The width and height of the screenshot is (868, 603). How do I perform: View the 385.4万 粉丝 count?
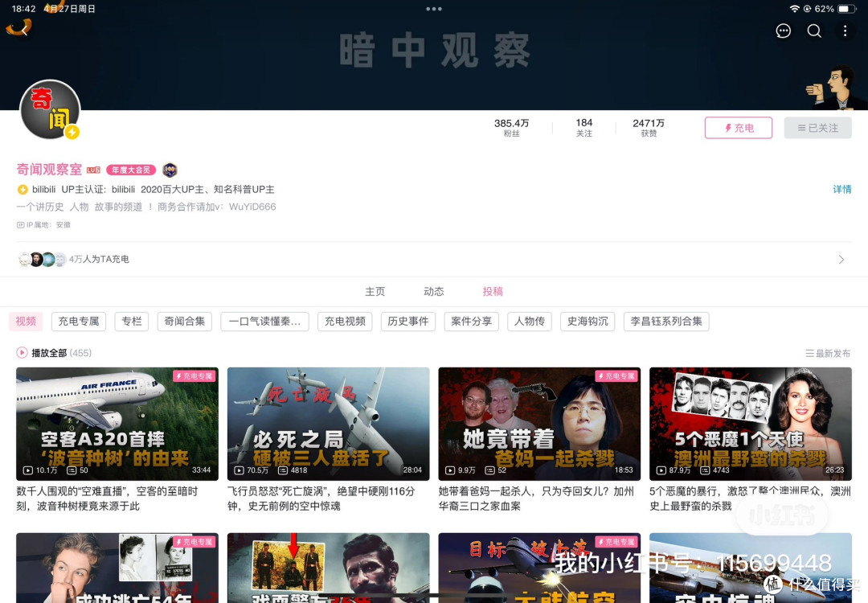(511, 127)
